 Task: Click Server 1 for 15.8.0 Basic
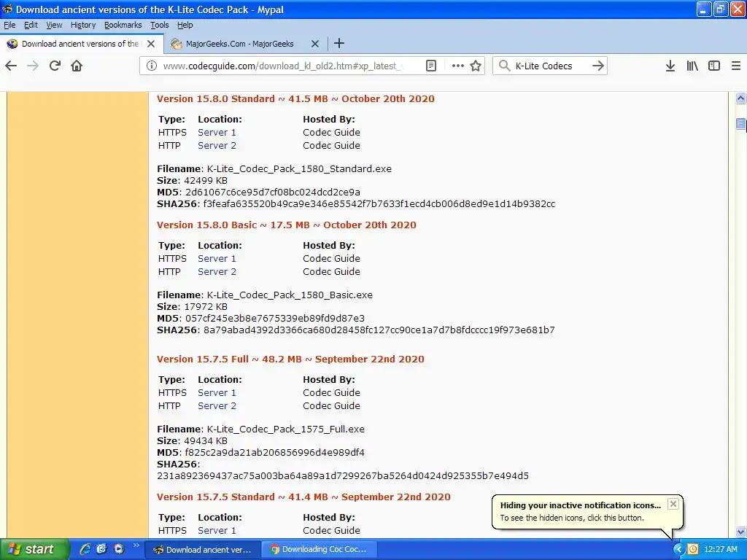[217, 259]
